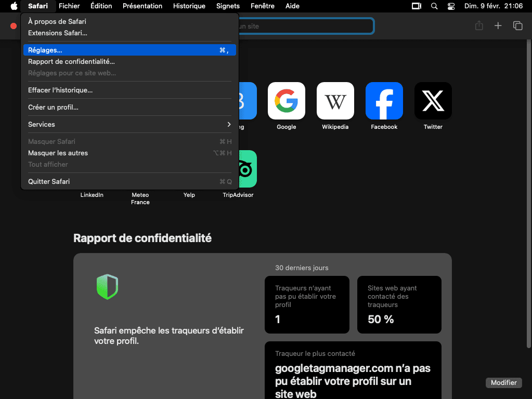Viewport: 532px width, 399px height.
Task: Open the Présentation menu
Action: (x=142, y=6)
